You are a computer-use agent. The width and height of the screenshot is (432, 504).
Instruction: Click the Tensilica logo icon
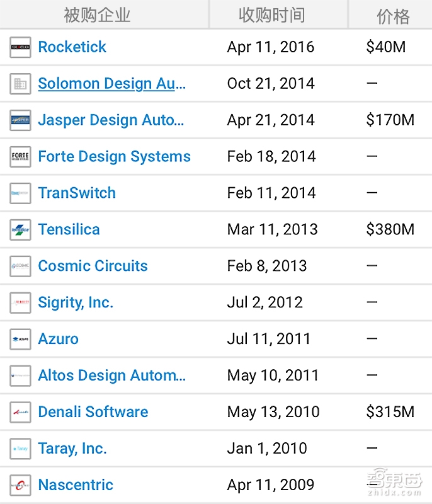(20, 229)
